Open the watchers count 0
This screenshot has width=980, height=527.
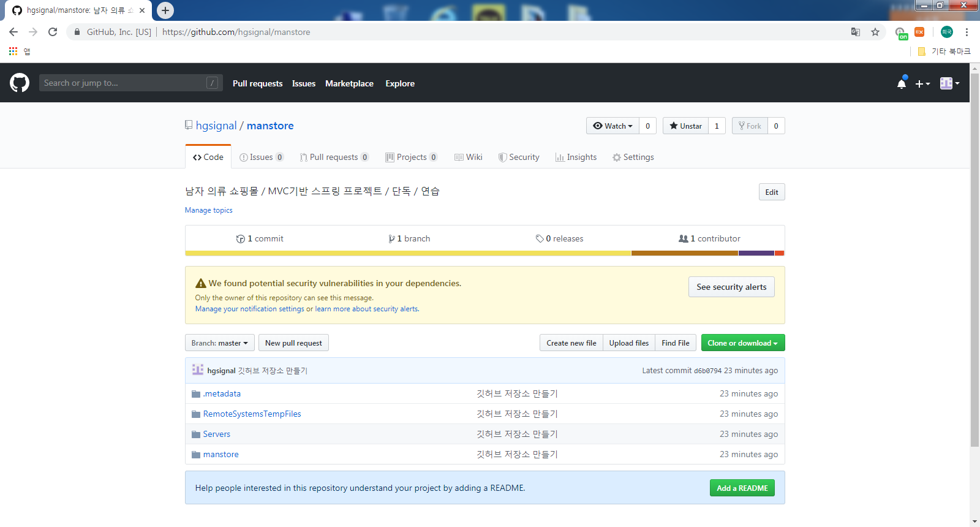(647, 126)
